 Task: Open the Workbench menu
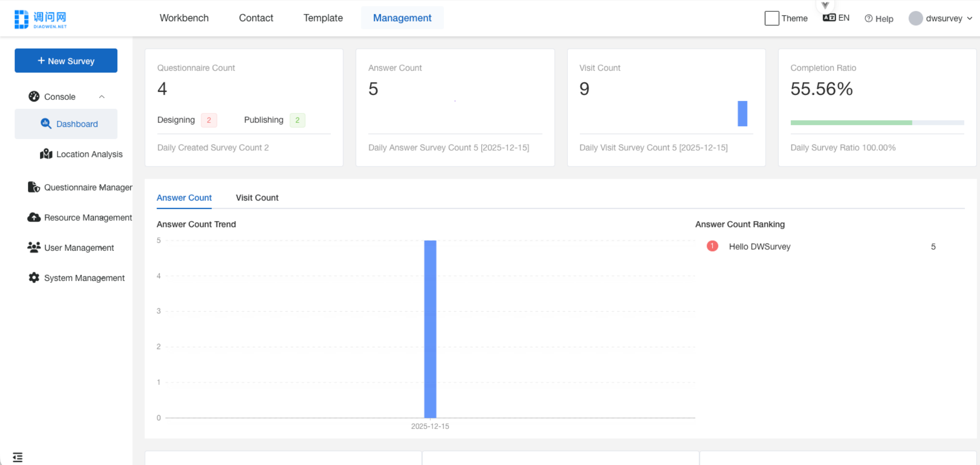[x=184, y=18]
